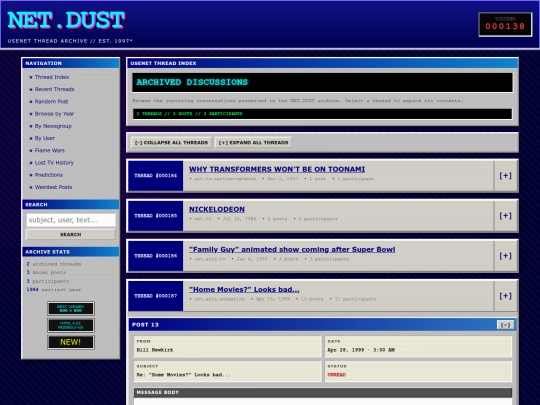
Task: Click the subject Re: "Home Movies?" Looks bad...
Action: tap(184, 375)
